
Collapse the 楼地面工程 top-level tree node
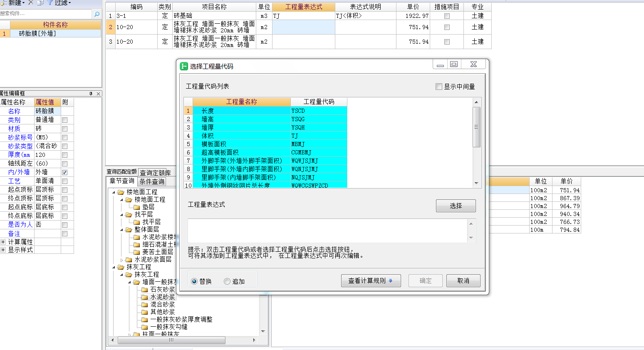tap(114, 192)
